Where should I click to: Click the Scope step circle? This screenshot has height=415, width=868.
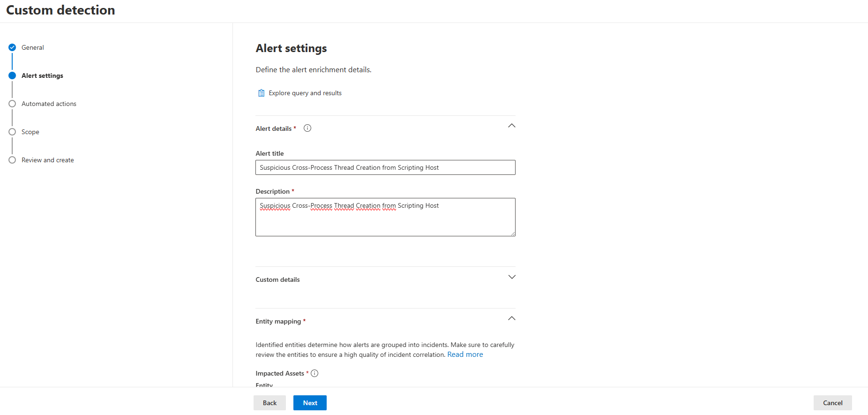(x=12, y=132)
